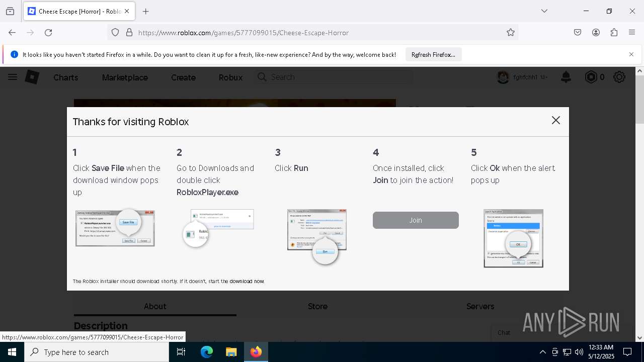The height and width of the screenshot is (362, 644).
Task: Open the Charts menu item
Action: point(66,77)
